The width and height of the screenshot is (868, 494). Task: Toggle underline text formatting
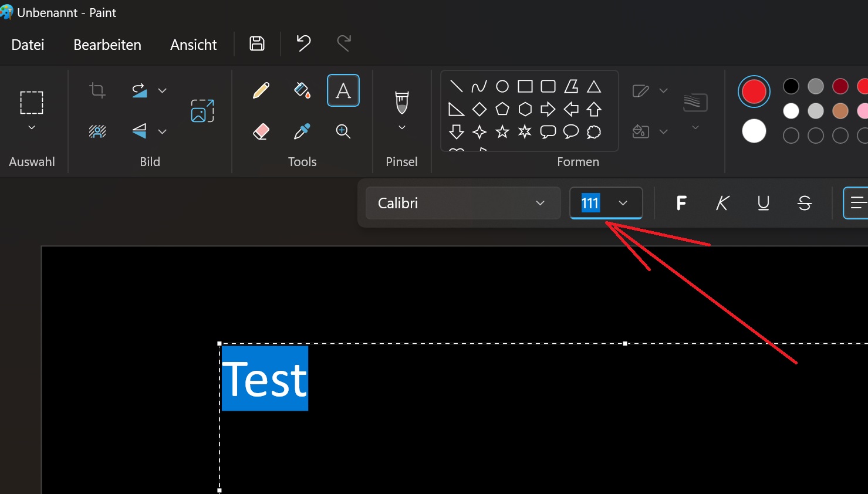click(x=764, y=203)
